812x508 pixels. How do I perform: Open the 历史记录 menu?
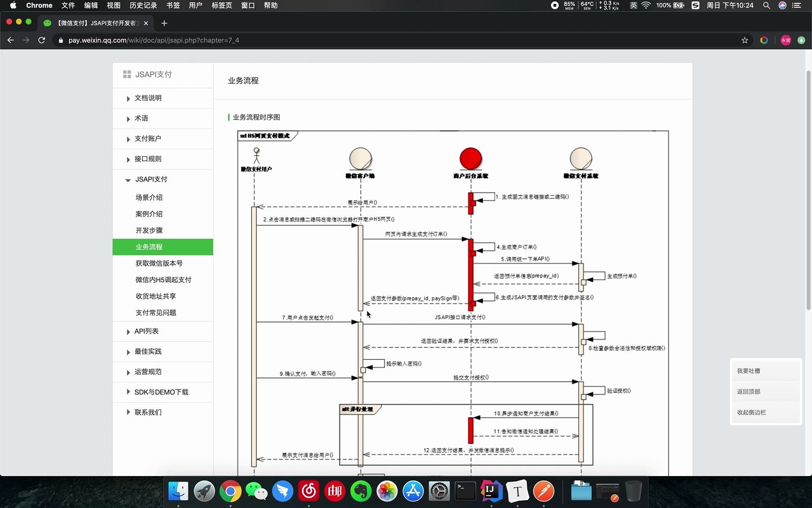143,6
